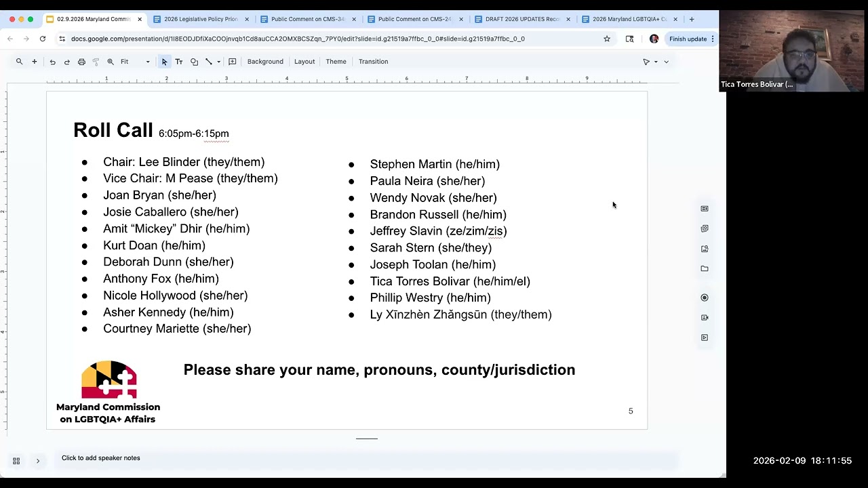Open the slideshow play icon in side panel

tap(705, 338)
